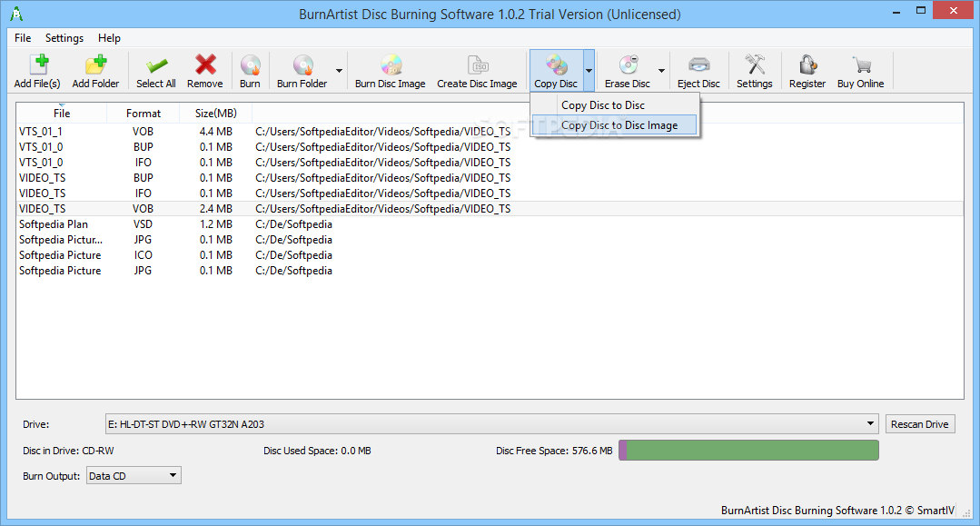
Task: Open the Burn Output Data CD dropdown
Action: pos(134,476)
